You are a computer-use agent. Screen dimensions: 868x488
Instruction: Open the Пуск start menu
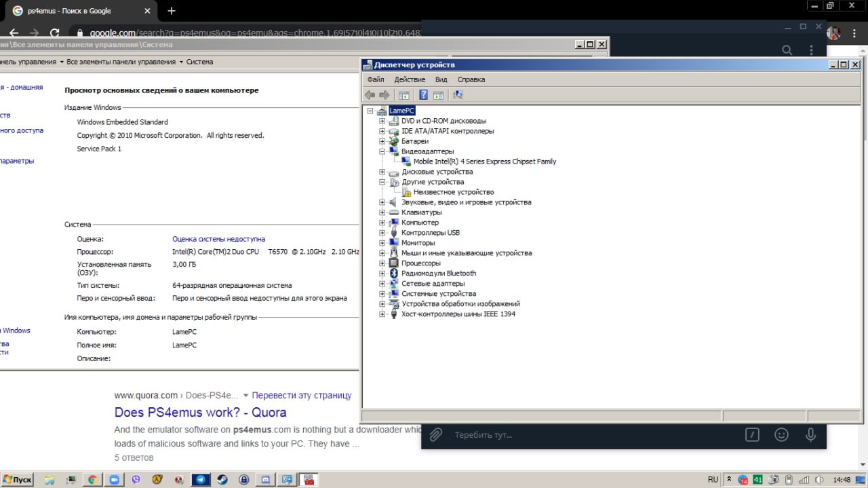pyautogui.click(x=18, y=480)
